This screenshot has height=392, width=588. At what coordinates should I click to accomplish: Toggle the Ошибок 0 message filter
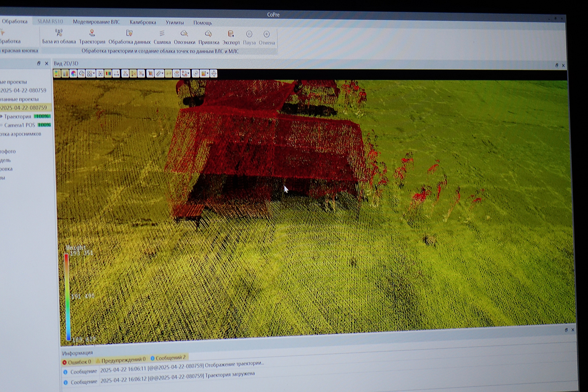tap(77, 362)
